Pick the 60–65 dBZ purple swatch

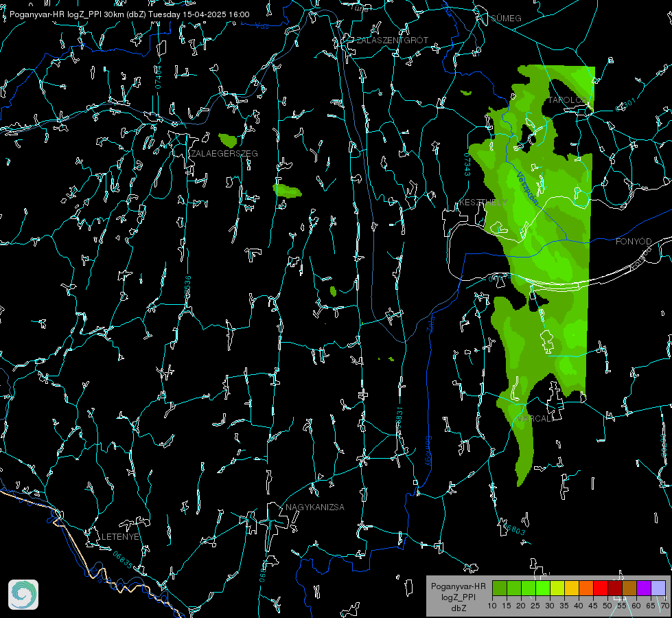pos(644,588)
